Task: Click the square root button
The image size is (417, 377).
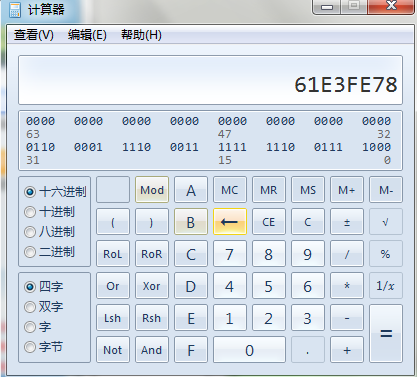Action: (386, 222)
